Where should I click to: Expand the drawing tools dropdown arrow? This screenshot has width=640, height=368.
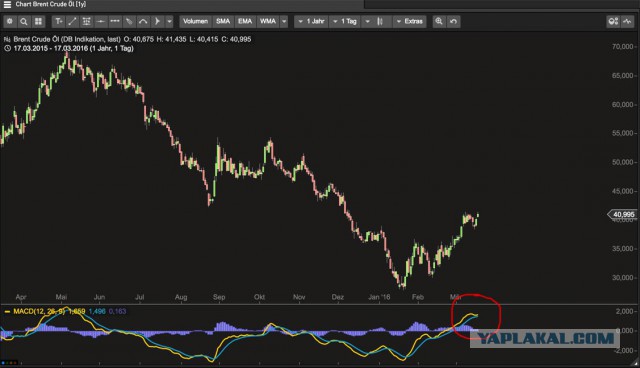(169, 21)
